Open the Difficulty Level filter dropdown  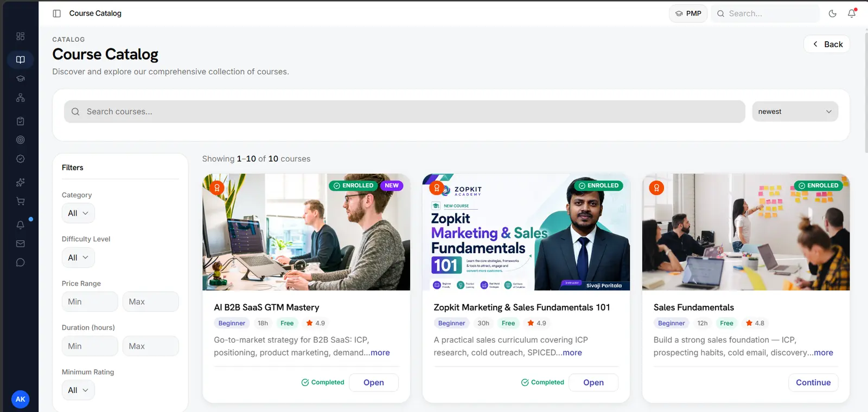click(78, 257)
